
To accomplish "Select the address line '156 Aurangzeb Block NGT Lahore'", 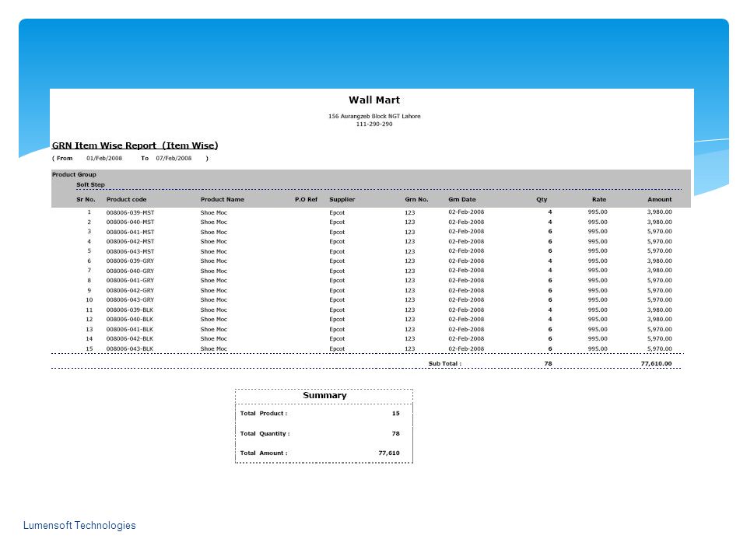I will 374,116.
